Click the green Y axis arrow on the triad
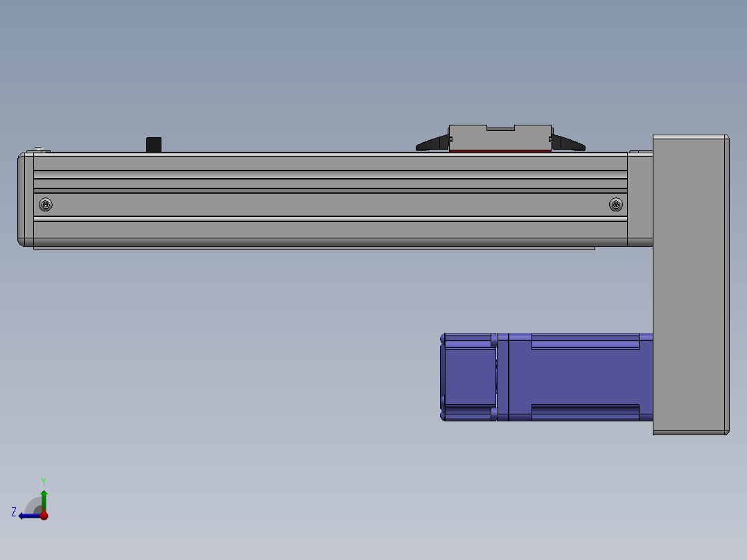Screen dimensions: 747x560 [x=44, y=498]
